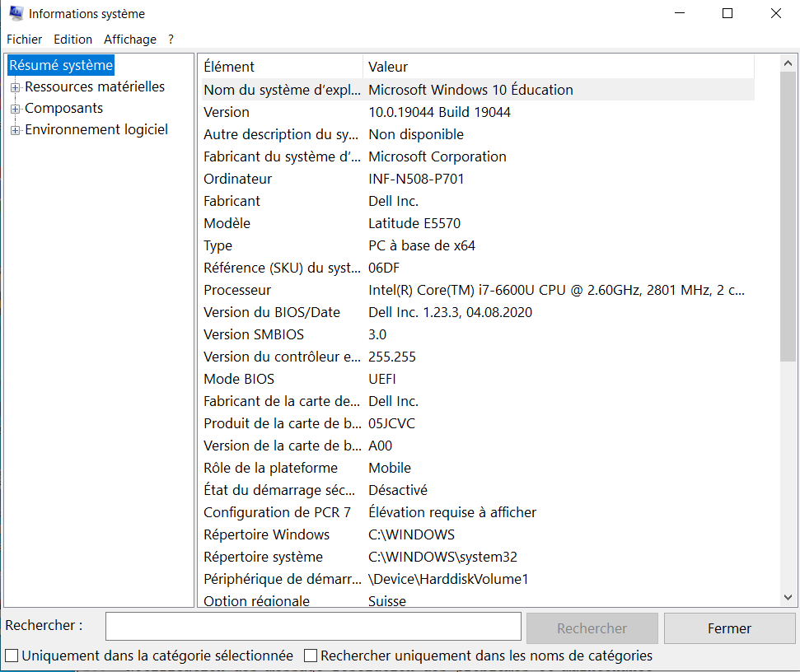
Task: Maximize the Informations système window
Action: [727, 13]
